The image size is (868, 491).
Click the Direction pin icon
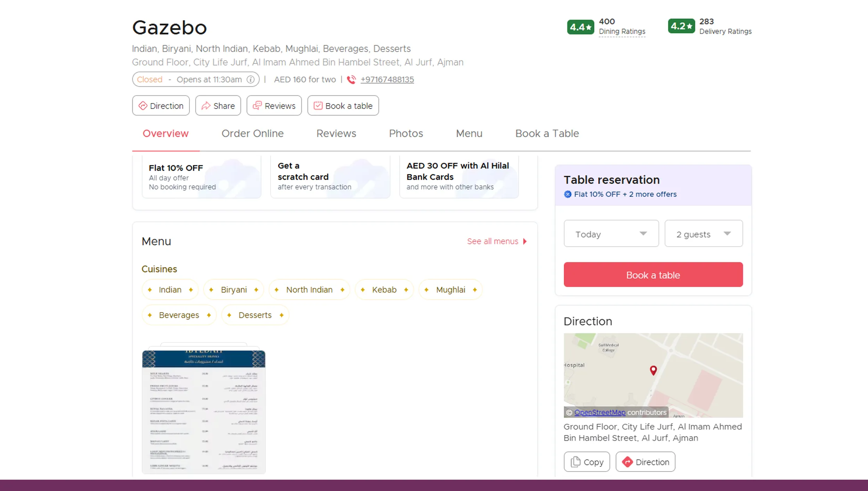[143, 105]
